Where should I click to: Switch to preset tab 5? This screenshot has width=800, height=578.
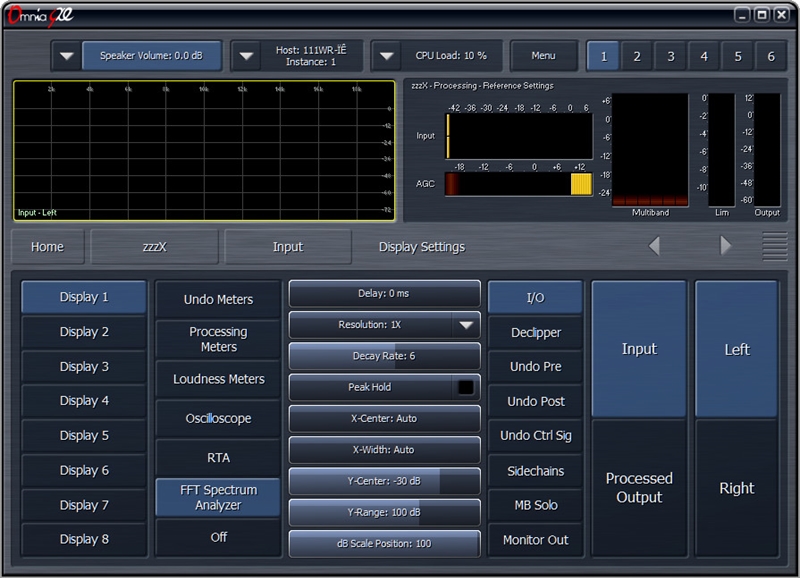(x=738, y=56)
